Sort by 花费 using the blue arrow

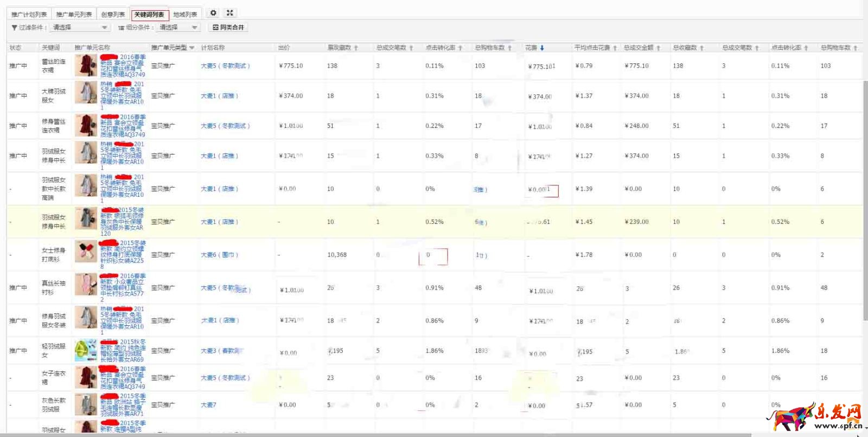pos(542,48)
